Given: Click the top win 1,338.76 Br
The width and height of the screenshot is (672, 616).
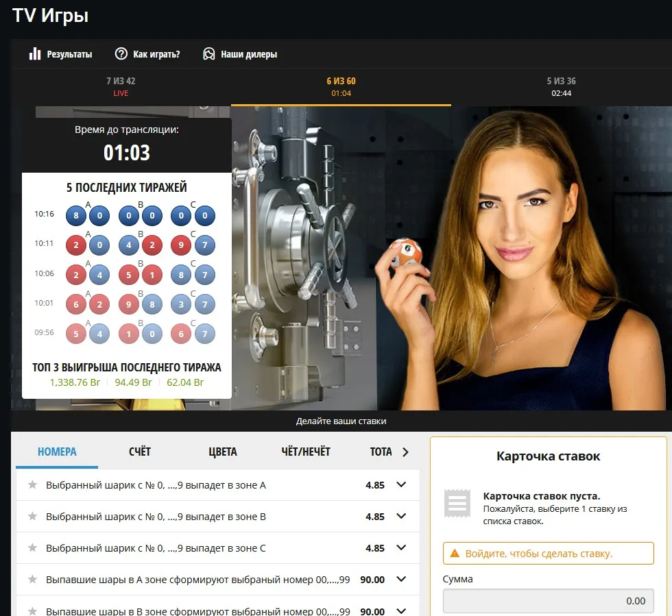Looking at the screenshot, I should pos(75,382).
